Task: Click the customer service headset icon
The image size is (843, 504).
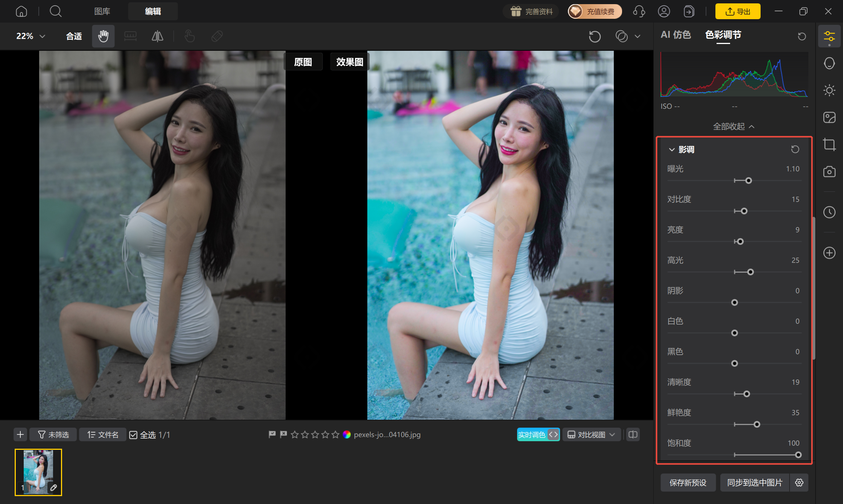Action: pos(639,11)
